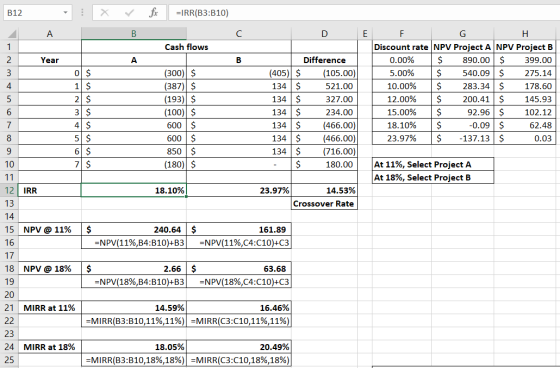This screenshot has width=560, height=368.
Task: Select NPV value 240.64
Action: [x=134, y=230]
